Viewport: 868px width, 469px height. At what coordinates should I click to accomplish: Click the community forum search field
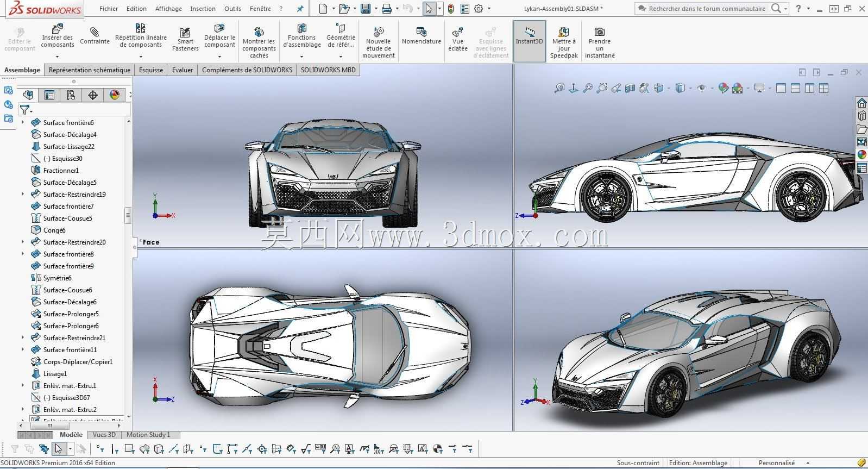[x=707, y=9]
